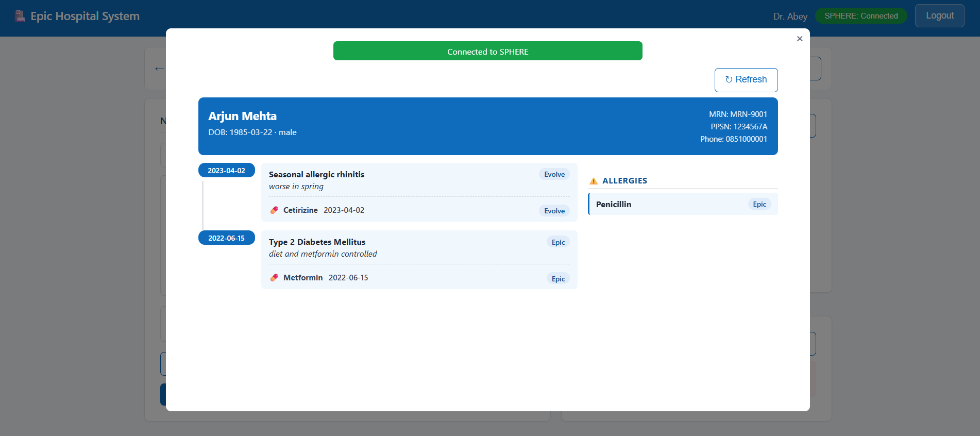Click the warning icon next to Allergies
The width and height of the screenshot is (980, 436).
[x=594, y=181]
